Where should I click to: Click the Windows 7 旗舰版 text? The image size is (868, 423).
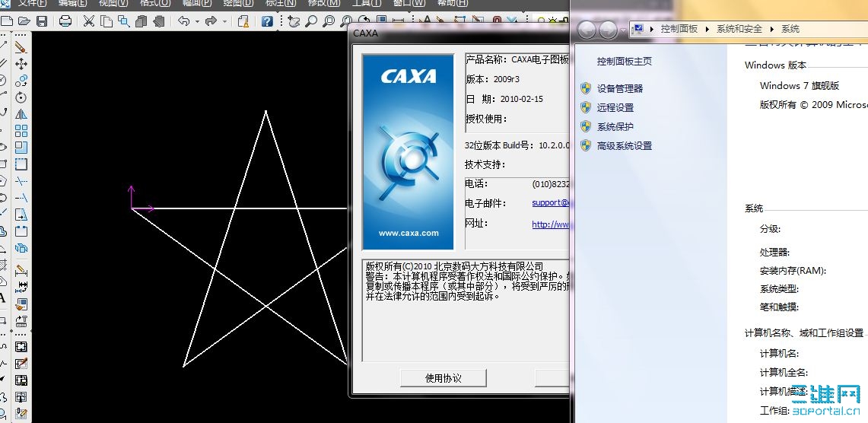800,86
